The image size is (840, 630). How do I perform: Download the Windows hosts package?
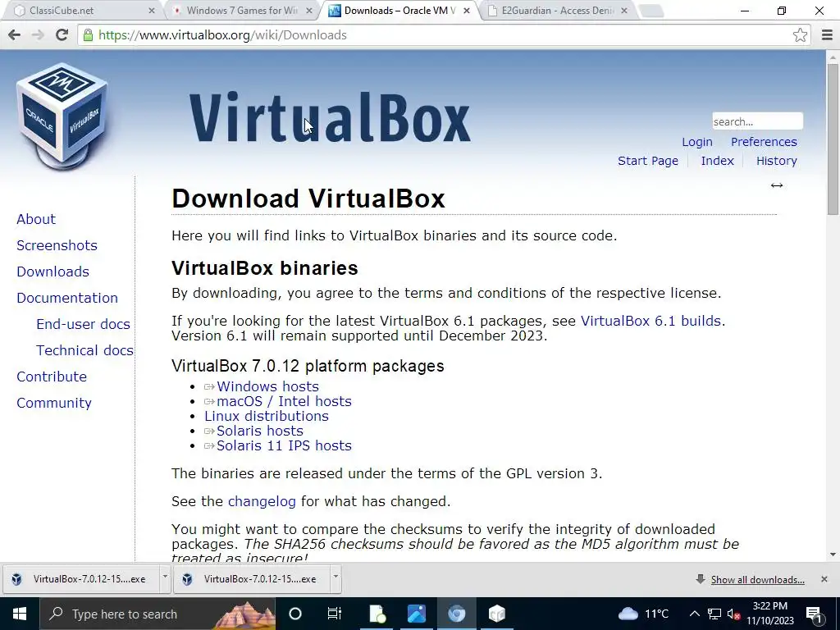pyautogui.click(x=267, y=386)
